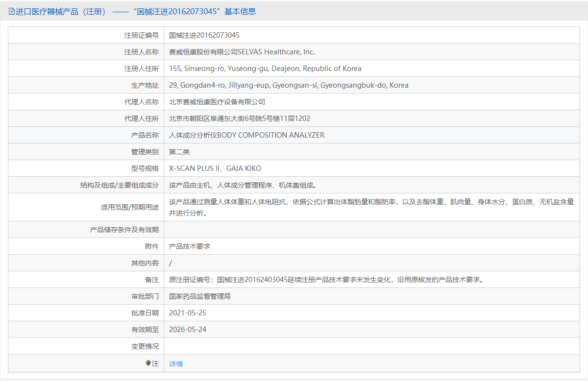Click the 备注 text with the original registration number
The width and height of the screenshot is (588, 381).
pyautogui.click(x=326, y=280)
